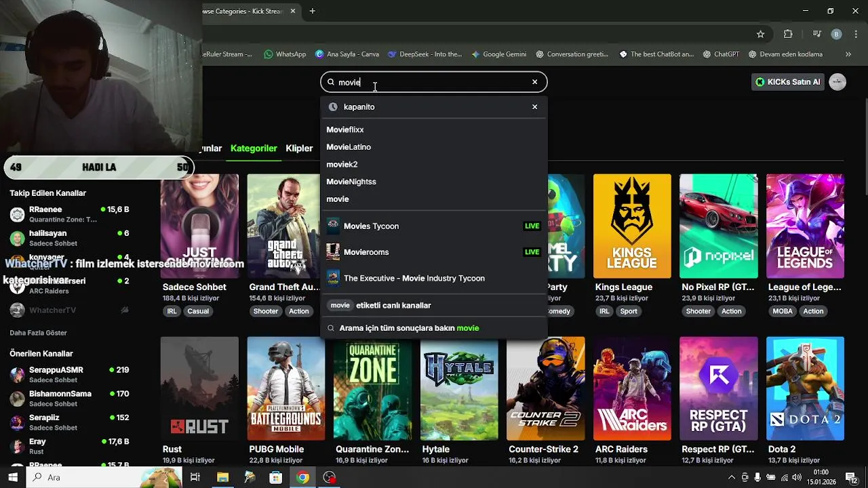Open recommended channel SerappuASMR

[x=69, y=375]
